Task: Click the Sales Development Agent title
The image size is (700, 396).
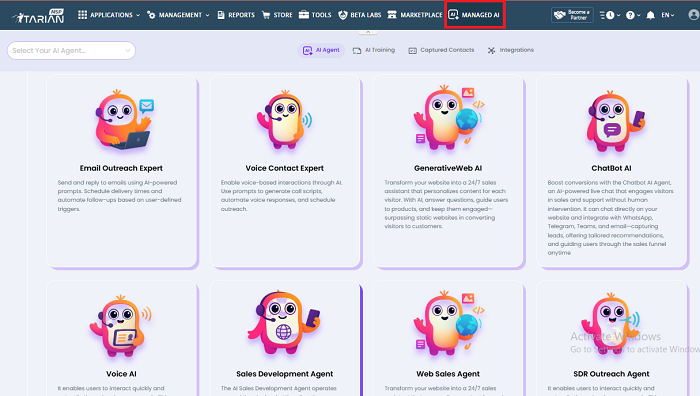Action: click(x=284, y=374)
